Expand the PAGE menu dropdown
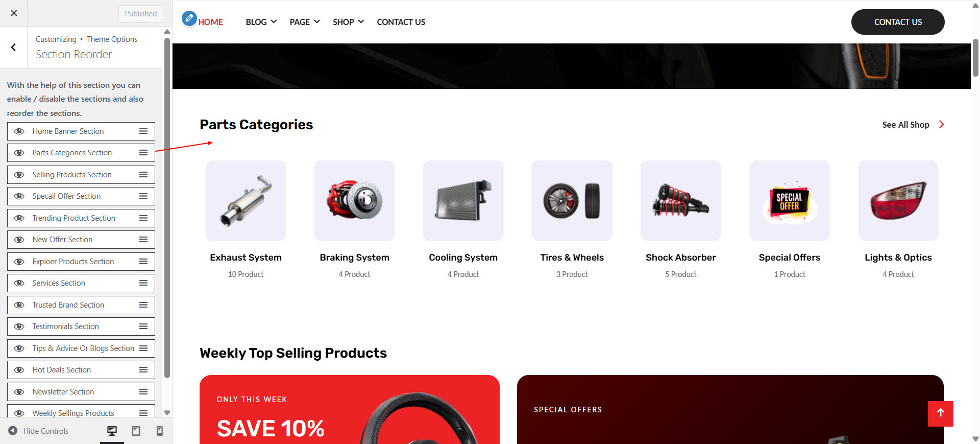 (305, 22)
